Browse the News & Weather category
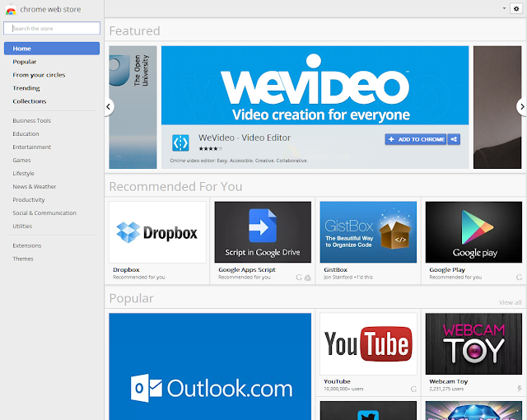Image resolution: width=527 pixels, height=420 pixels. (x=35, y=186)
